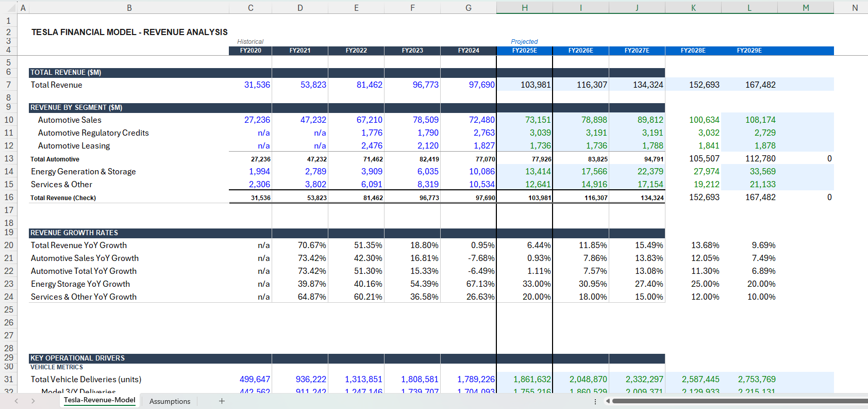Viewport: 868px width, 409px height.
Task: Select 'Total Vehicle Deliveries (units)' label
Action: (86, 379)
